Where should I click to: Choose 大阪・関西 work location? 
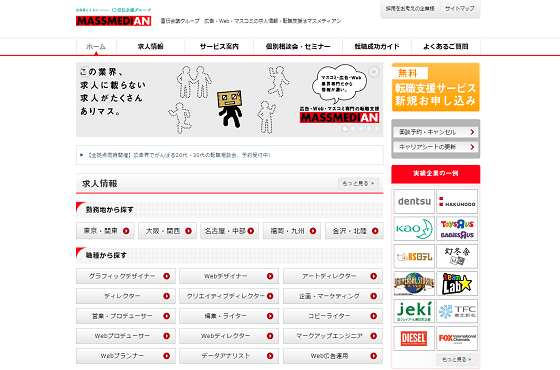(168, 231)
